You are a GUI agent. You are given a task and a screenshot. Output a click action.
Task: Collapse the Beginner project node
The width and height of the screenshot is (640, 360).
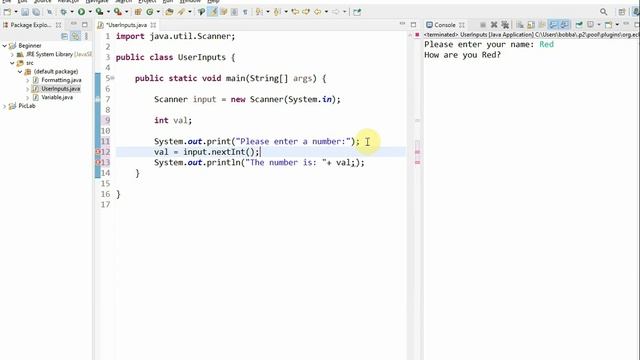(x=4, y=46)
